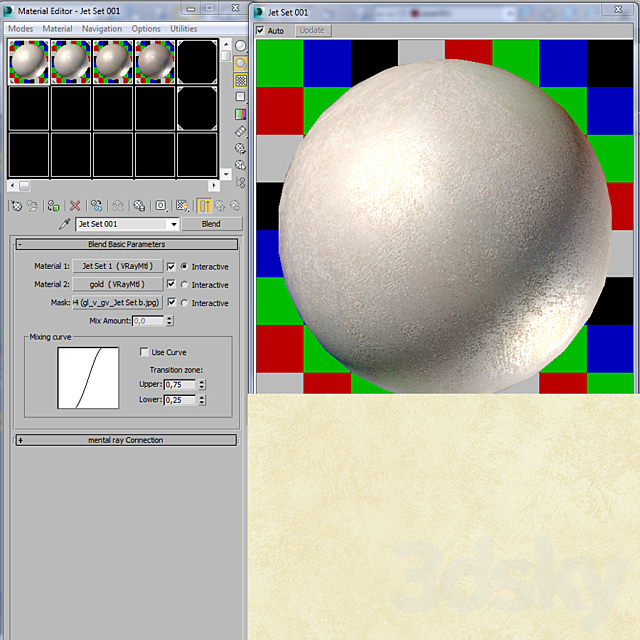Enable the Use Curve checkbox
This screenshot has width=640, height=640.
tap(144, 352)
